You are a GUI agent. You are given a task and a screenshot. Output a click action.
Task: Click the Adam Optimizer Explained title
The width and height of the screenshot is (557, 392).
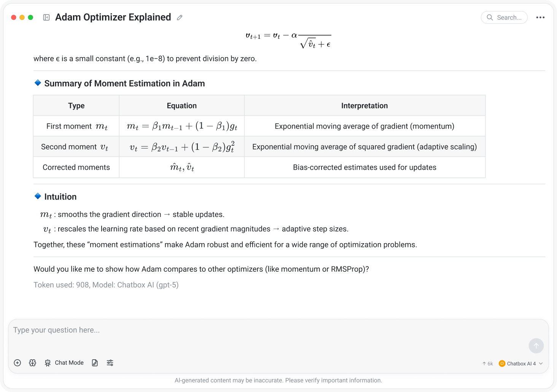(x=113, y=17)
